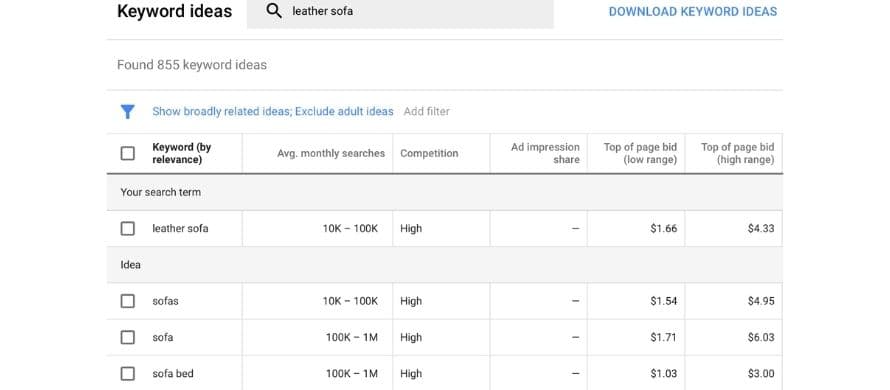Sort by Ad impression share column

tap(545, 153)
